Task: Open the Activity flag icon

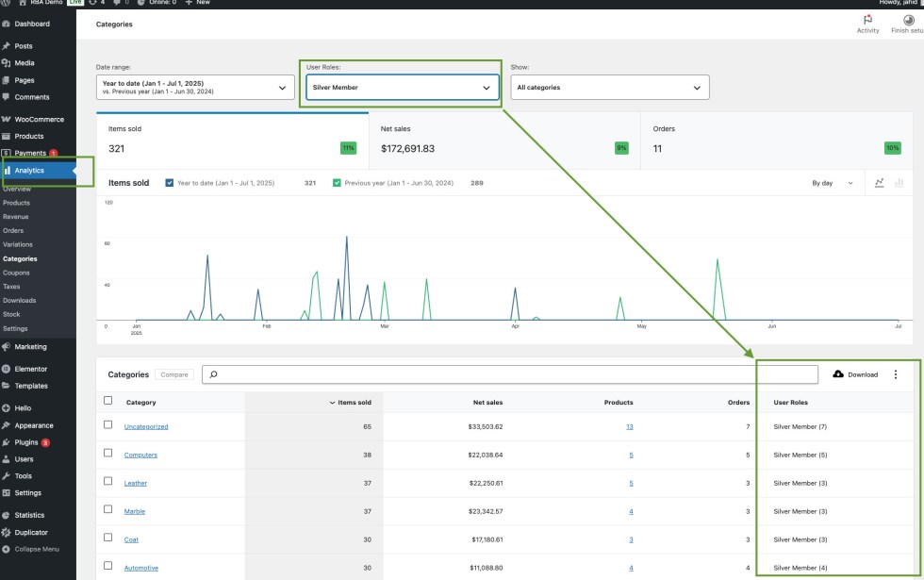Action: pyautogui.click(x=867, y=20)
